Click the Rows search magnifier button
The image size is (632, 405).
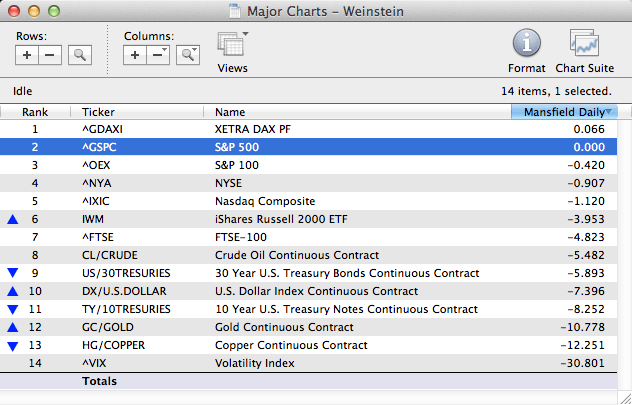(79, 55)
